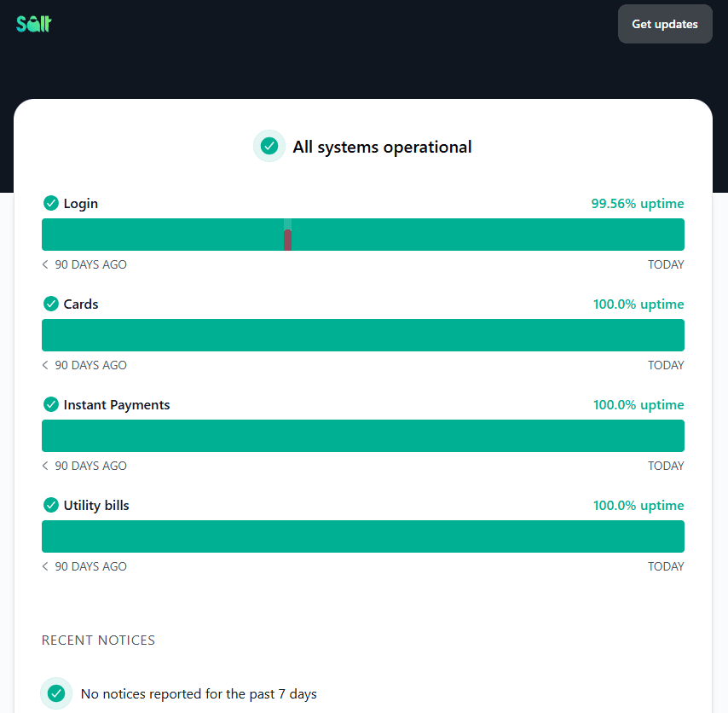Click the Utility bills uptime bar
728x713 pixels.
tap(363, 536)
